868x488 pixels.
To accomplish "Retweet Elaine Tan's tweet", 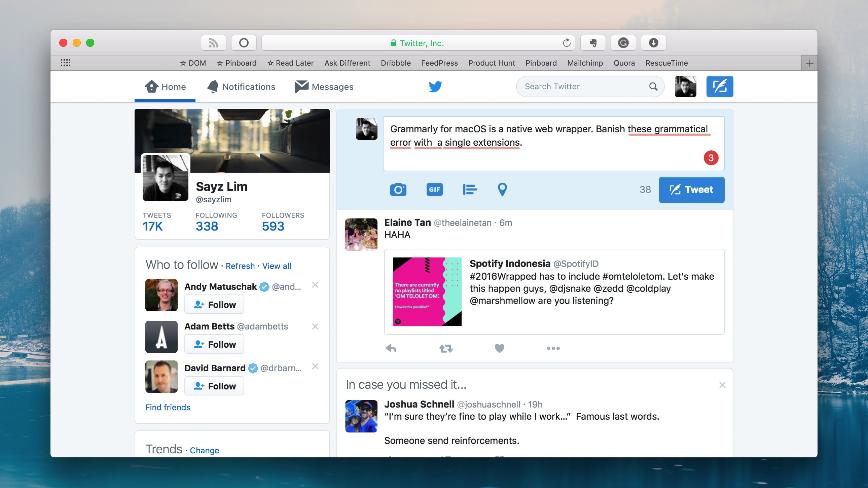I will click(x=446, y=348).
